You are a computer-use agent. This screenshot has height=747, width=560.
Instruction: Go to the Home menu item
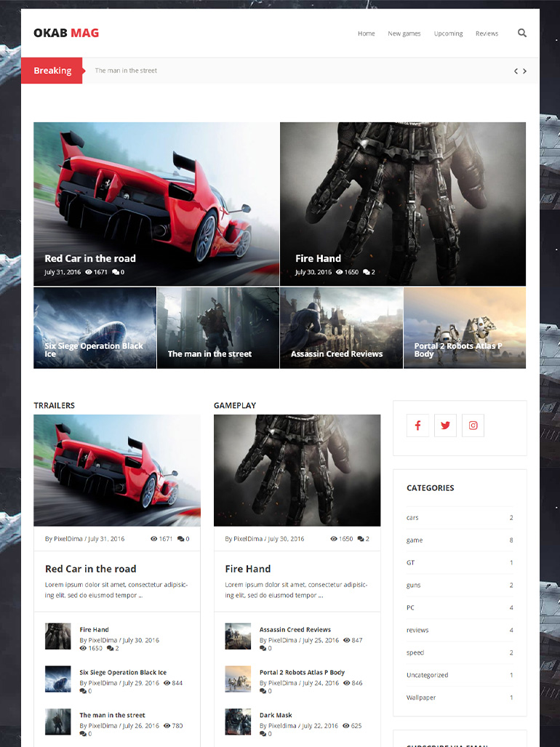point(367,33)
